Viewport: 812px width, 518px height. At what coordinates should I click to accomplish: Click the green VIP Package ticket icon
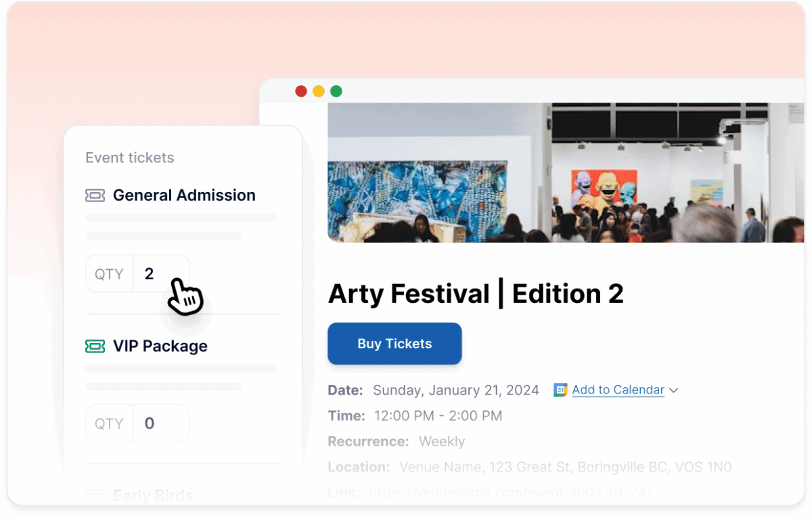point(95,346)
